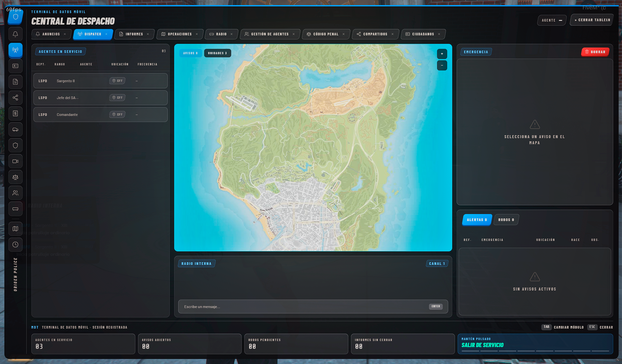Select the Comandante agent row
622x364 pixels.
click(x=101, y=115)
